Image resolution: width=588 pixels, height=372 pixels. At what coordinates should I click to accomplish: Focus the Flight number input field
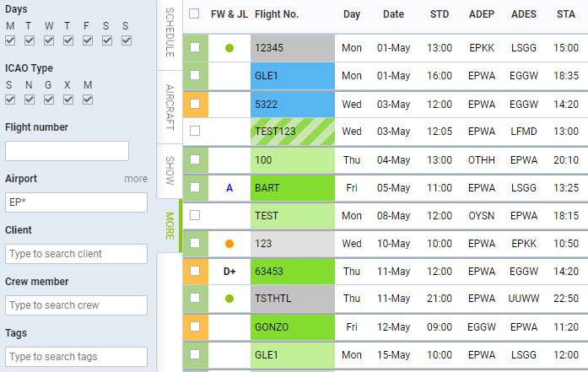coord(67,151)
